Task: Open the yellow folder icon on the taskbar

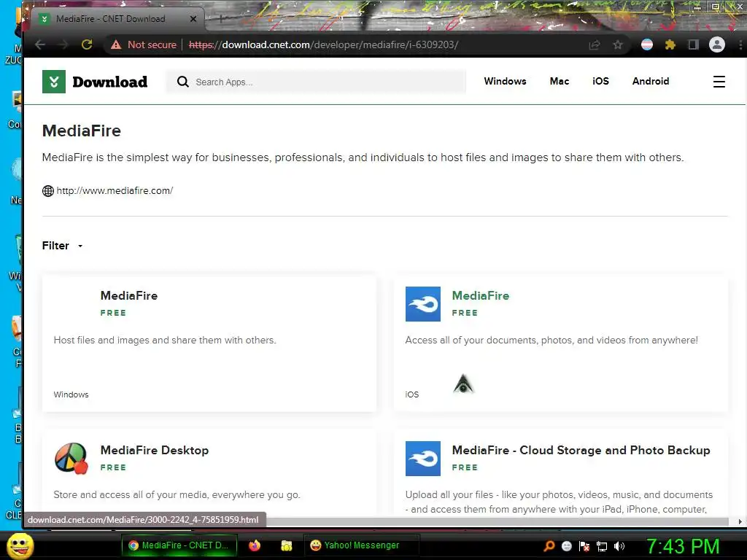Action: point(286,545)
